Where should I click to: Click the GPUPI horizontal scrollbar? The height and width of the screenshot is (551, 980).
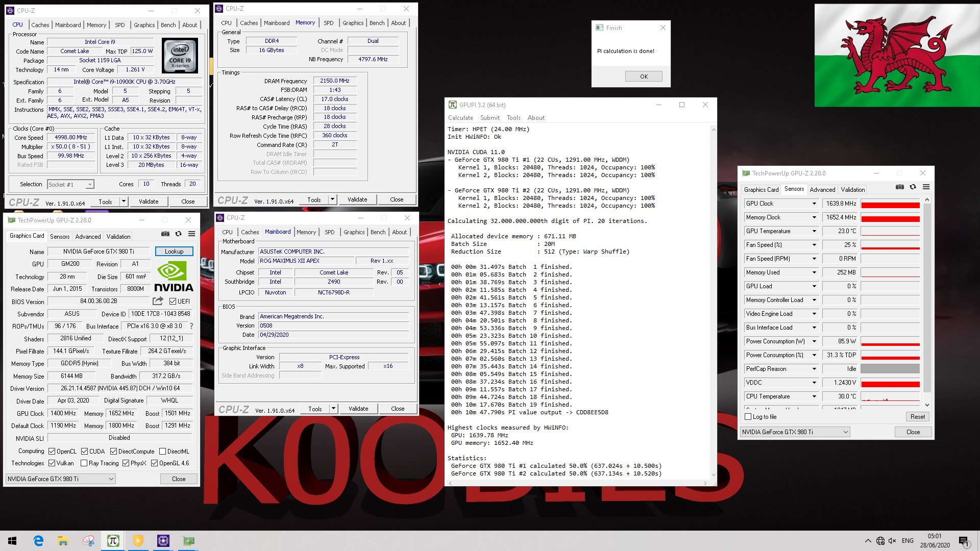pos(578,483)
